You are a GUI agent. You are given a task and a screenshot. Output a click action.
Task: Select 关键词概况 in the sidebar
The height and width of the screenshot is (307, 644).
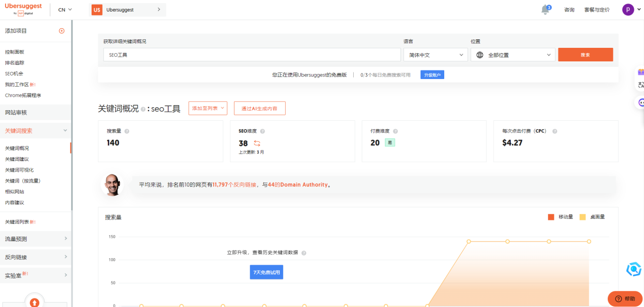pos(17,148)
